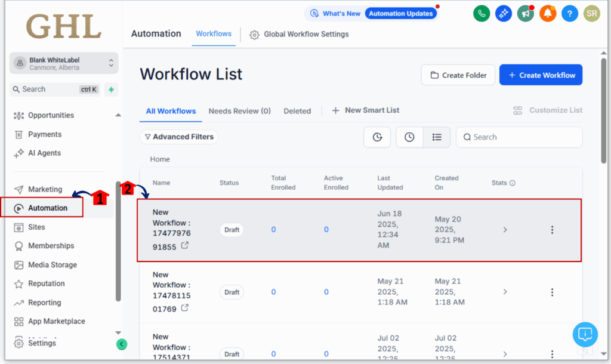
Task: Open Marketing in the sidebar
Action: (x=45, y=189)
